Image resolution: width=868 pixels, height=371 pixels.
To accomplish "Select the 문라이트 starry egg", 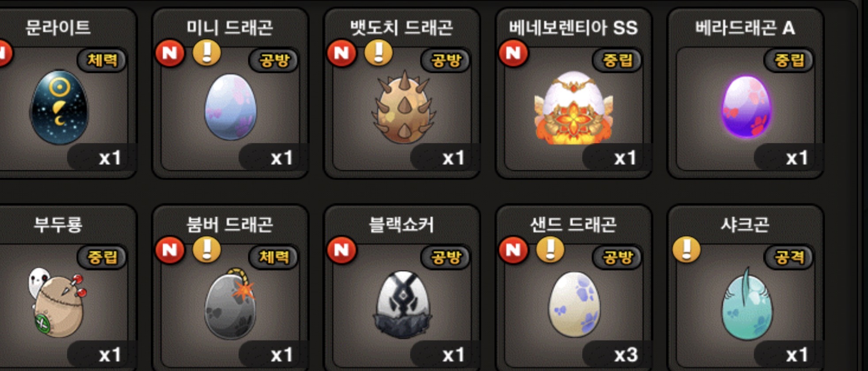I will 59,107.
